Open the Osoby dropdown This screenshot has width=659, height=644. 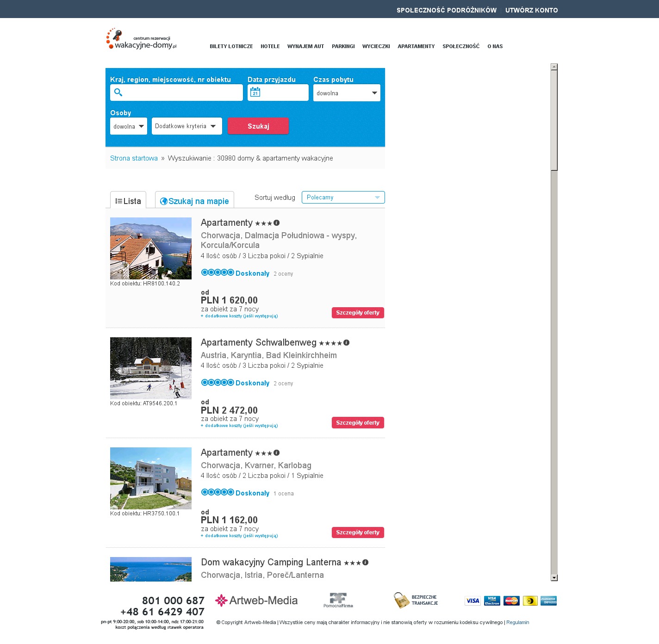click(x=129, y=126)
